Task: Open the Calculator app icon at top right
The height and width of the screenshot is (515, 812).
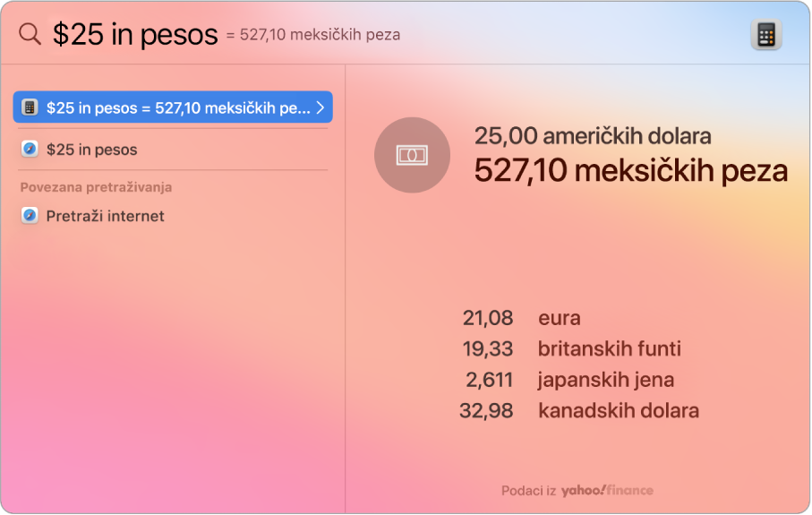Action: click(x=766, y=35)
